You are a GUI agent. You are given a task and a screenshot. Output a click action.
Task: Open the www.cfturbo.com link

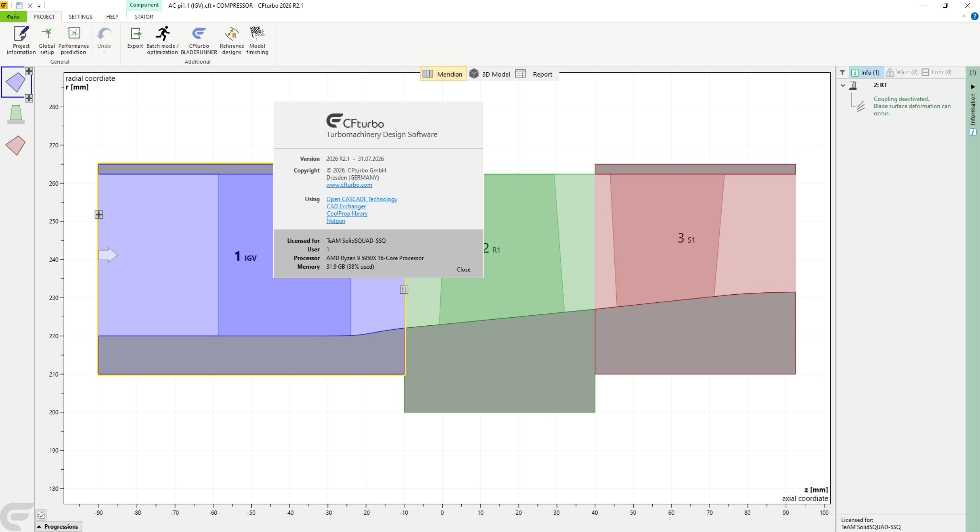[x=349, y=185]
